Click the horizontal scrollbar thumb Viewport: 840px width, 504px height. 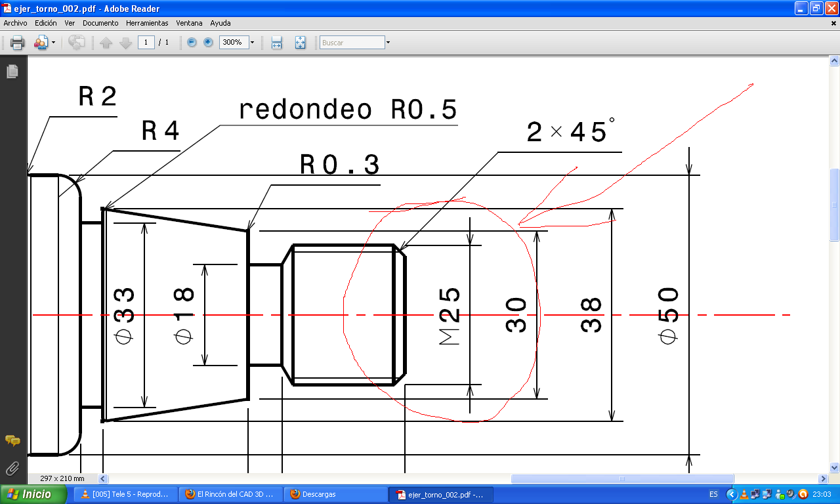tap(622, 479)
